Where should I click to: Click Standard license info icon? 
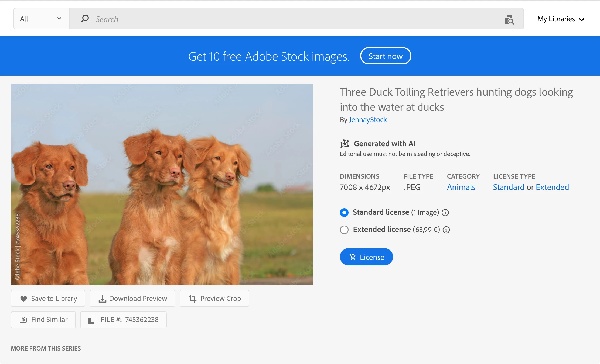click(445, 213)
